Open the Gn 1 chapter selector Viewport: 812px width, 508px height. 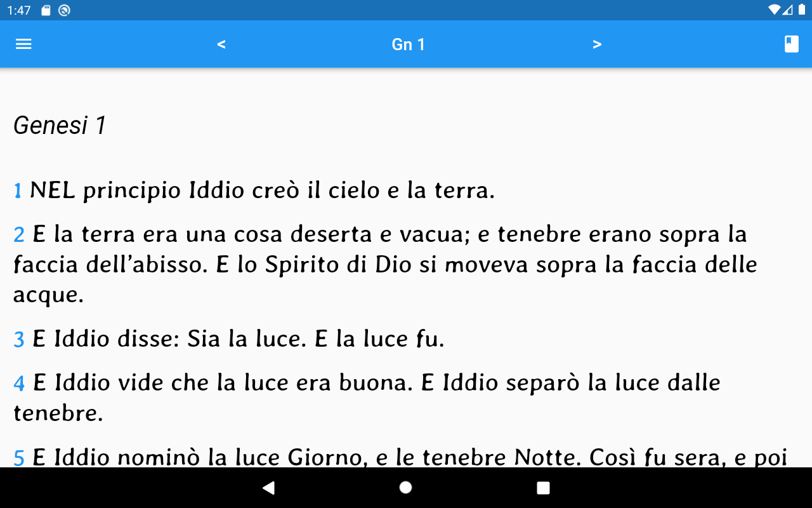tap(409, 44)
